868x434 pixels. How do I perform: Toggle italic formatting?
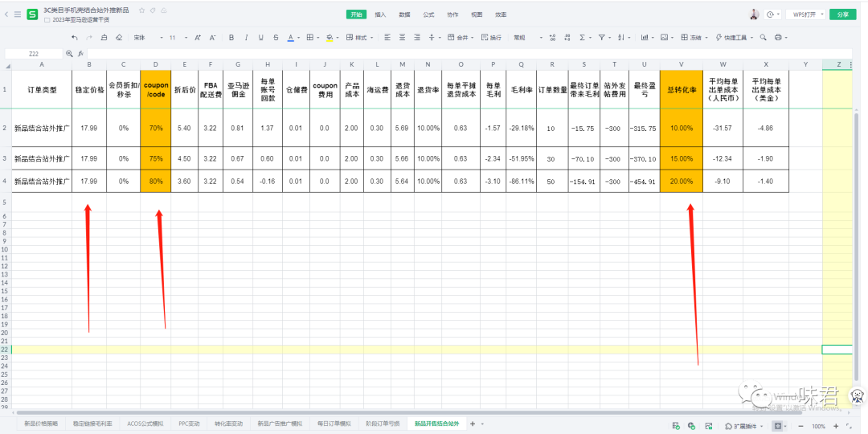[x=246, y=38]
